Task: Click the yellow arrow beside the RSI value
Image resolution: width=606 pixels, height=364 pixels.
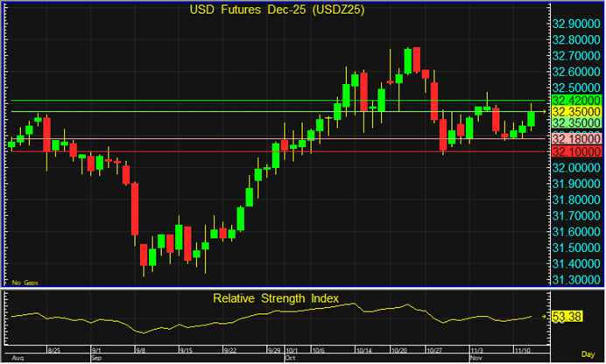Action: click(x=545, y=316)
